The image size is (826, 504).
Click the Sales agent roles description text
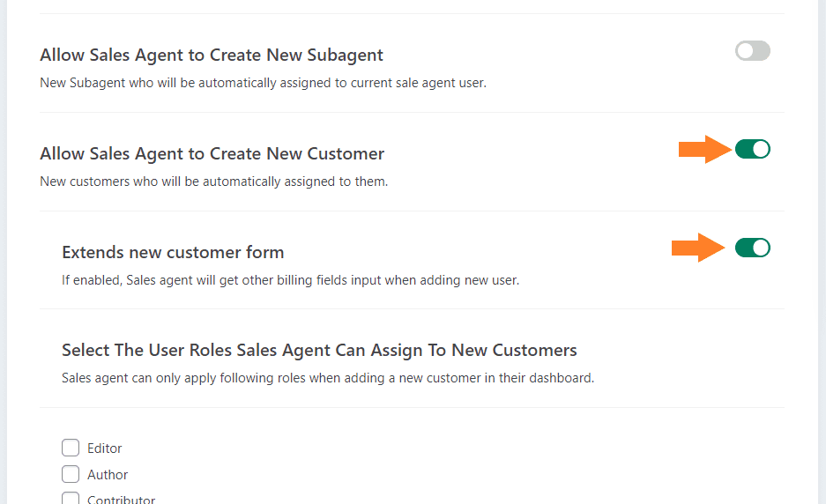[328, 378]
